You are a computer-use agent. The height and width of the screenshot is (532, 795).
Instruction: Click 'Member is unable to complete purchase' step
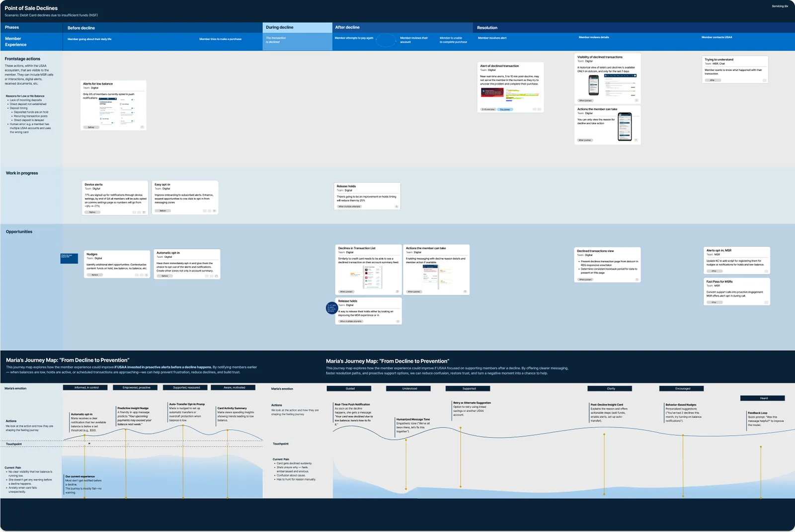[x=453, y=40]
